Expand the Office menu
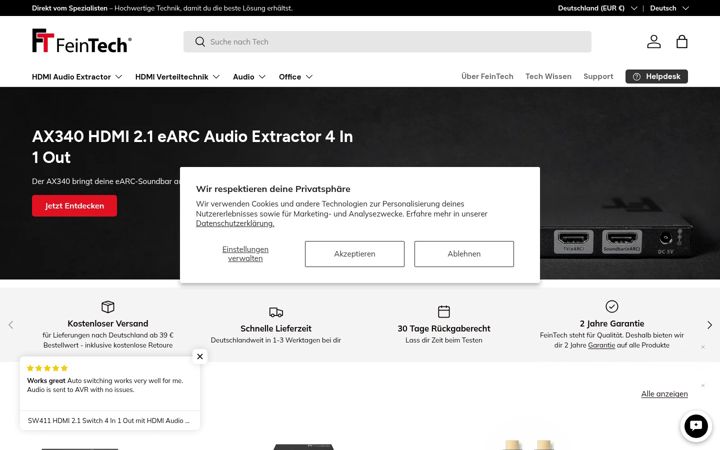Image resolution: width=720 pixels, height=450 pixels. [x=295, y=77]
